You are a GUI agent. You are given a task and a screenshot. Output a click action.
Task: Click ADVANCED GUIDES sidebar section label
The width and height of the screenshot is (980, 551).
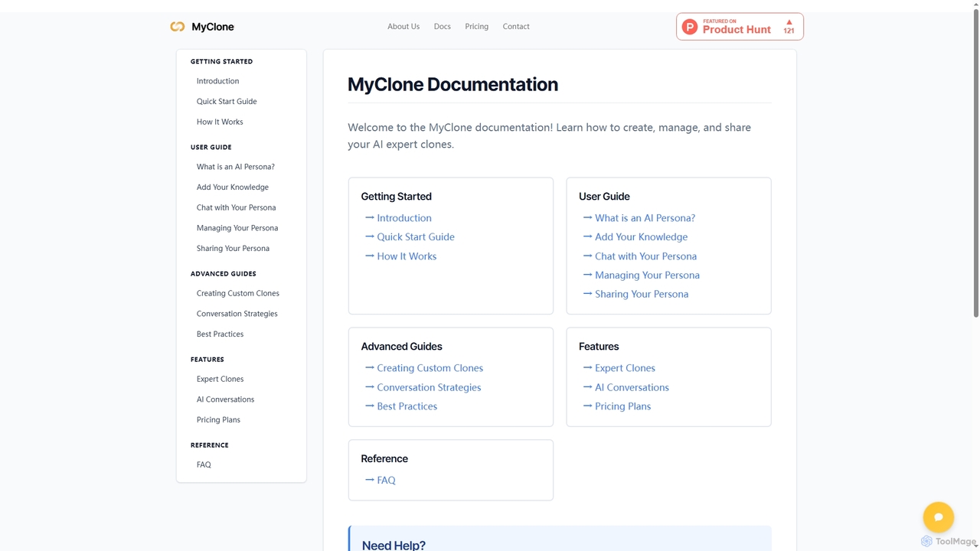[x=223, y=274]
